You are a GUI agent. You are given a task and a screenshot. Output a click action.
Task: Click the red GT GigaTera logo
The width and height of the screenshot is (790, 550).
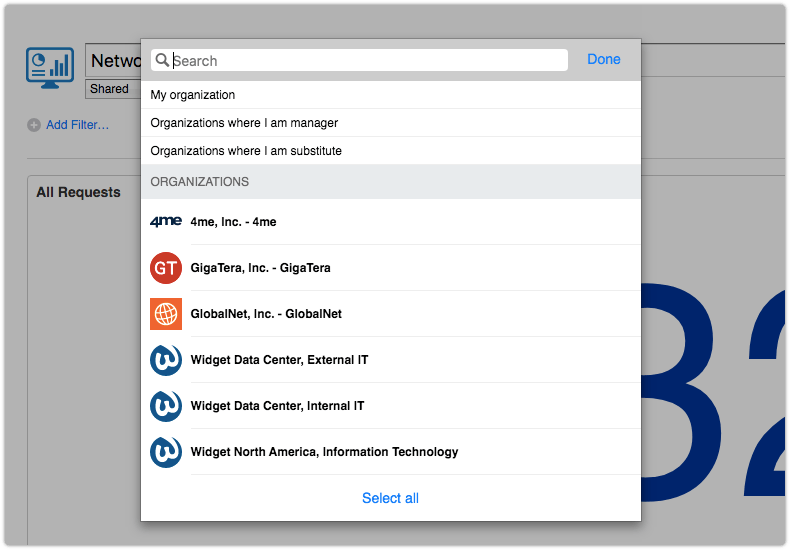pyautogui.click(x=166, y=268)
